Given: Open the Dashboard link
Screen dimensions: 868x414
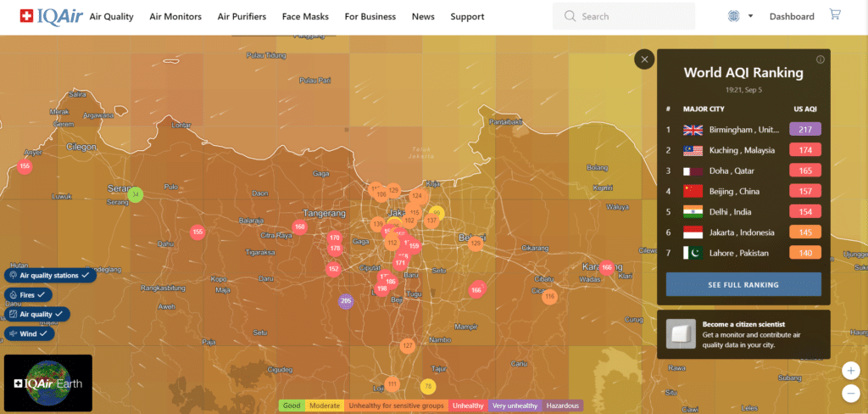Looking at the screenshot, I should [x=792, y=17].
